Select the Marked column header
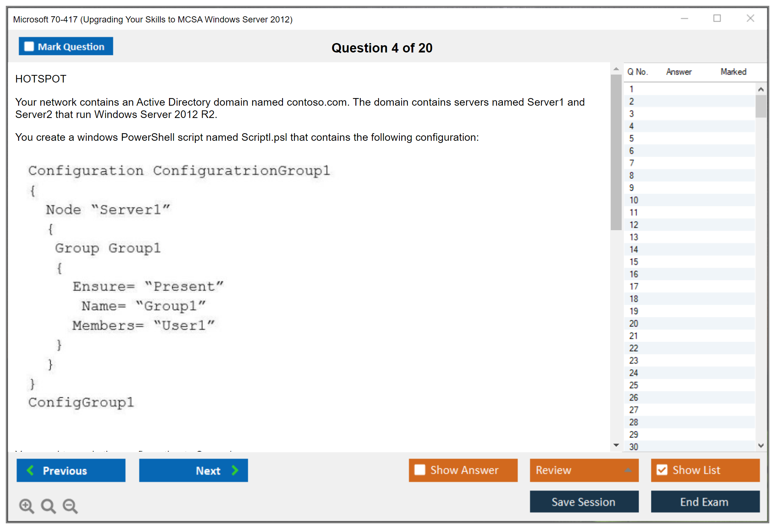The width and height of the screenshot is (778, 532). [x=733, y=72]
